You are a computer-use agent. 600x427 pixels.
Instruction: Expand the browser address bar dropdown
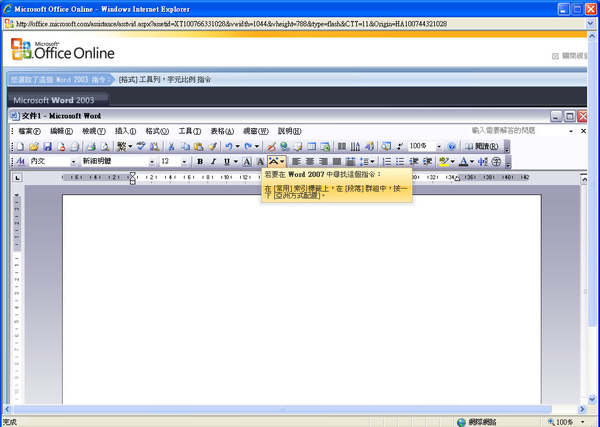(590, 24)
